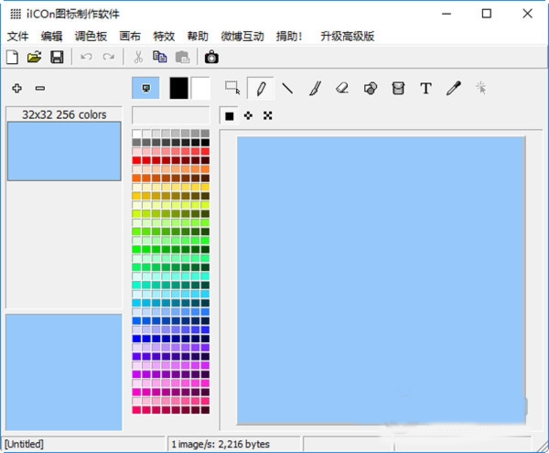Viewport: 549px width, 453px height.
Task: Choose the X-shaped brush pattern
Action: pos(267,116)
